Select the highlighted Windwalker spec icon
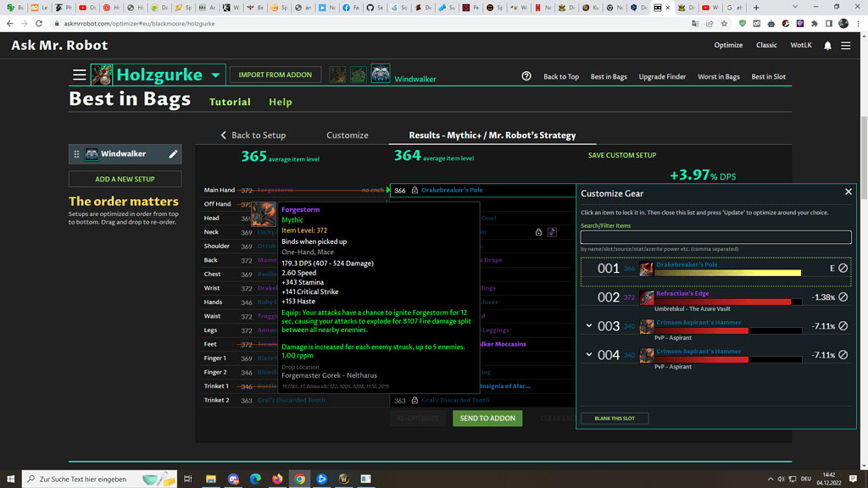This screenshot has width=868, height=488. (381, 75)
